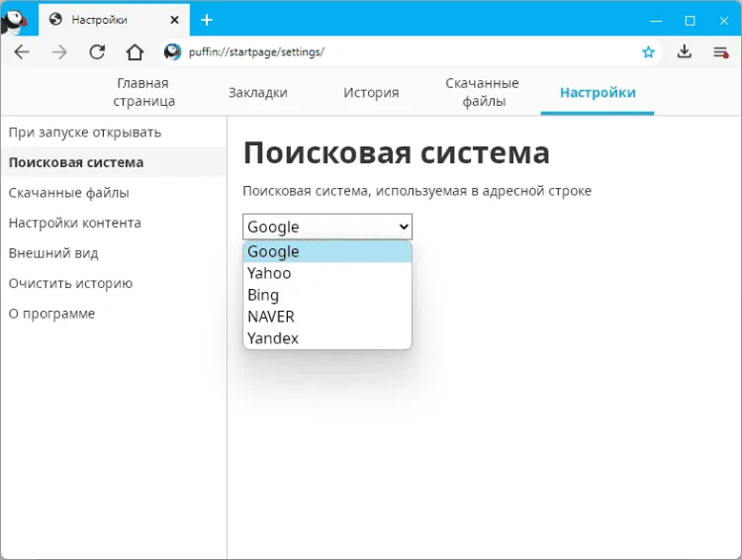Choose Yahoo in the dropdown list

point(327,273)
